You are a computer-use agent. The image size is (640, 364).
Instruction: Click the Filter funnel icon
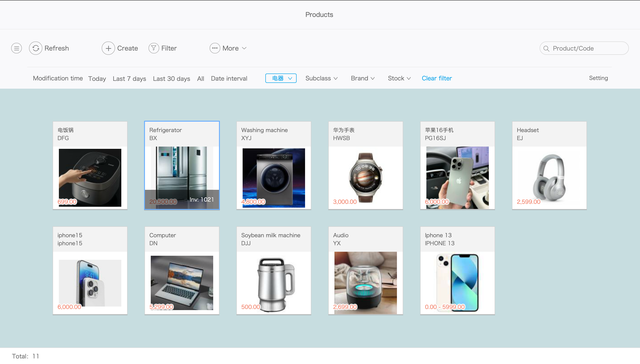coord(154,48)
